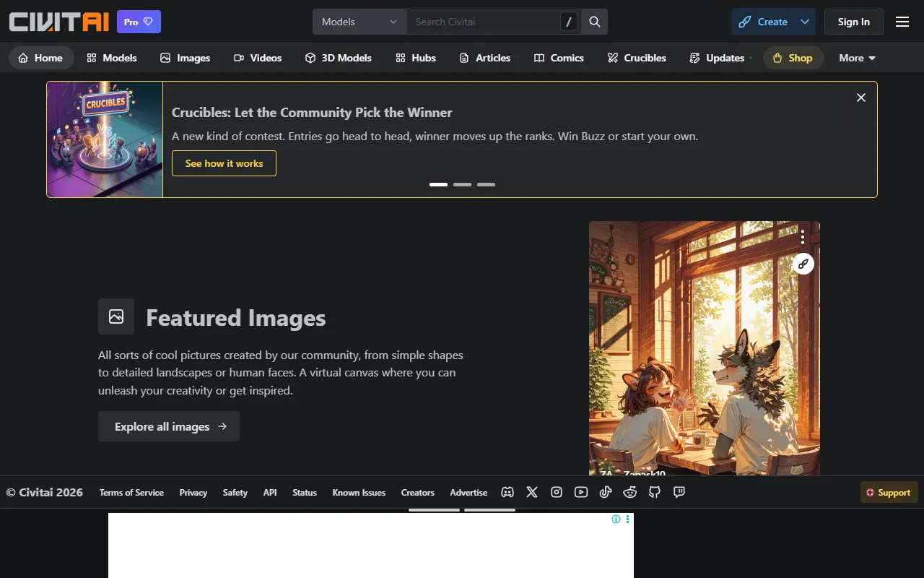The width and height of the screenshot is (924, 578).
Task: Expand the More menu
Action: (x=857, y=58)
